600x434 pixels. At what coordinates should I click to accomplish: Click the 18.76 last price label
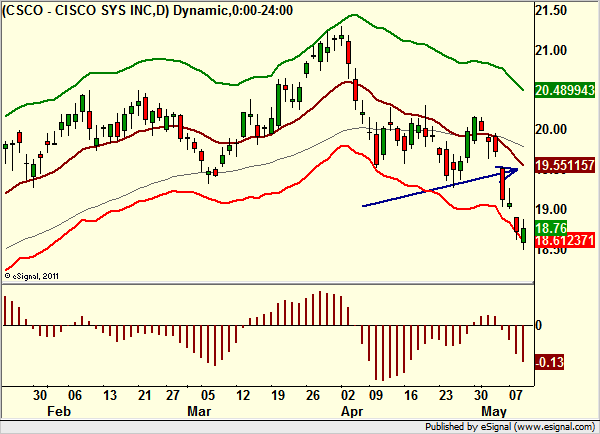[551, 228]
